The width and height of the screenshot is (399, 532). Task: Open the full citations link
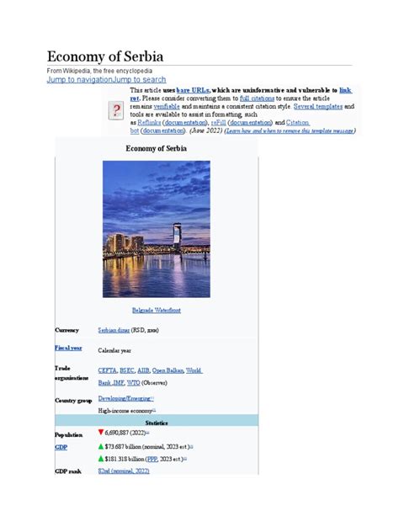point(257,98)
